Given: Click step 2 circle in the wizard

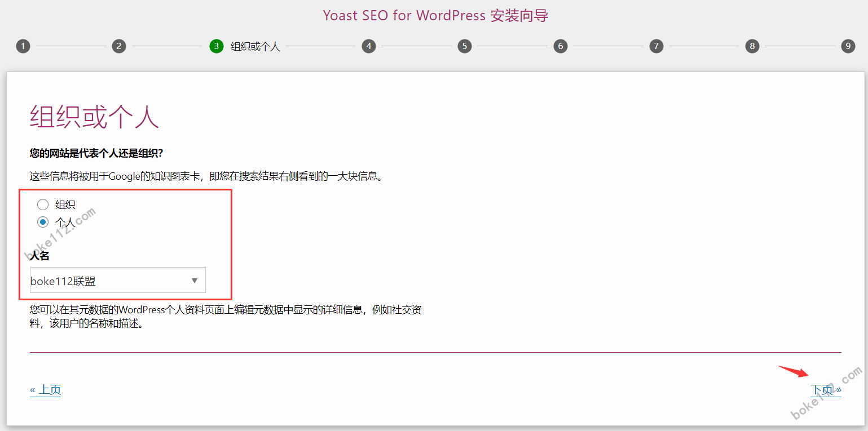Looking at the screenshot, I should pyautogui.click(x=119, y=46).
